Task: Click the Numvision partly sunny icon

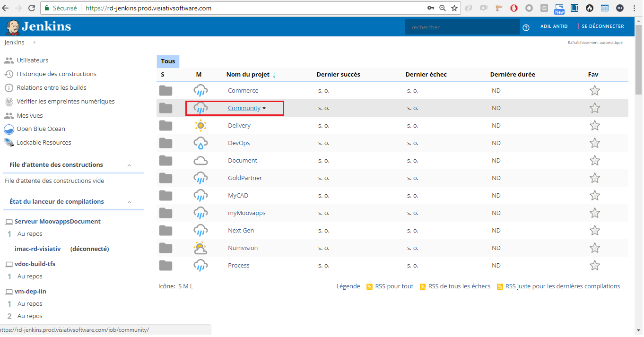Action: click(x=201, y=248)
